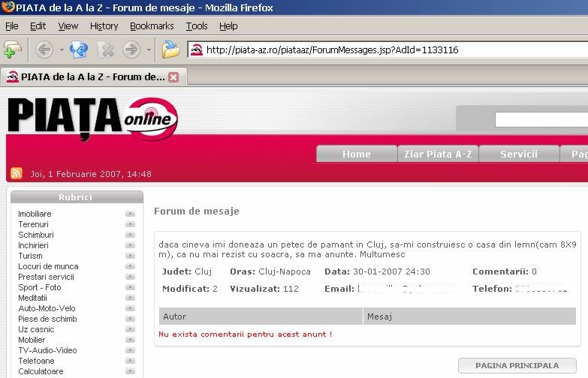Click the new tab icon in toolbar

pyautogui.click(x=13, y=50)
